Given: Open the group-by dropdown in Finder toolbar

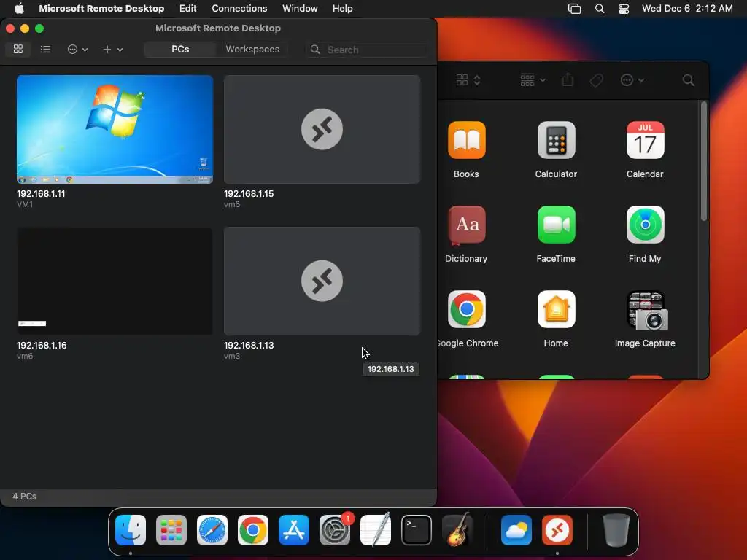Looking at the screenshot, I should 533,80.
